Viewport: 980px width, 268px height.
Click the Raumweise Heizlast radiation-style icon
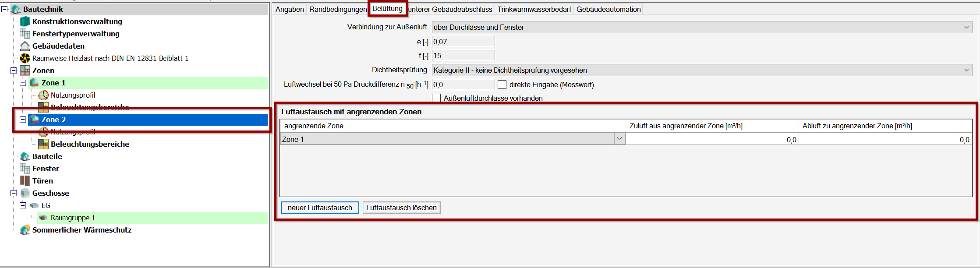click(25, 58)
